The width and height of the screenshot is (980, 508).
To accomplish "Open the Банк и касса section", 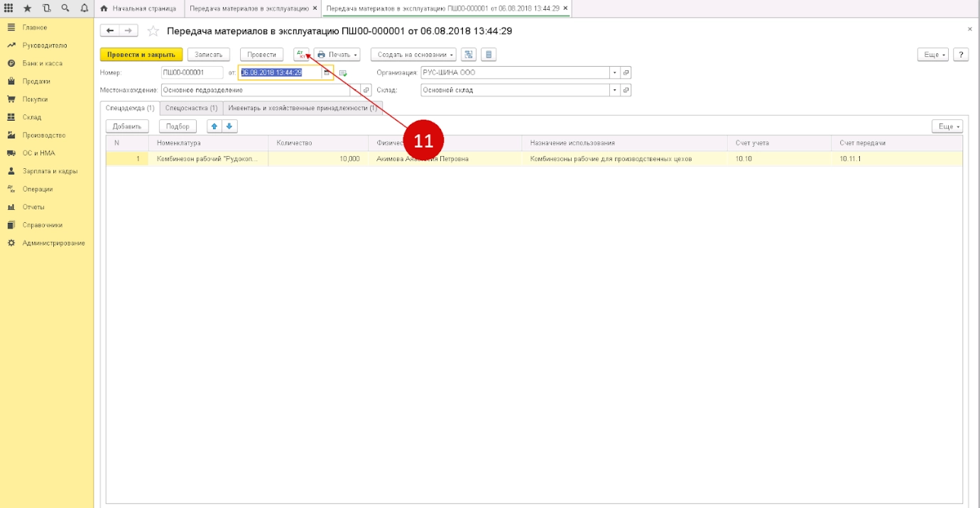I will (x=43, y=63).
